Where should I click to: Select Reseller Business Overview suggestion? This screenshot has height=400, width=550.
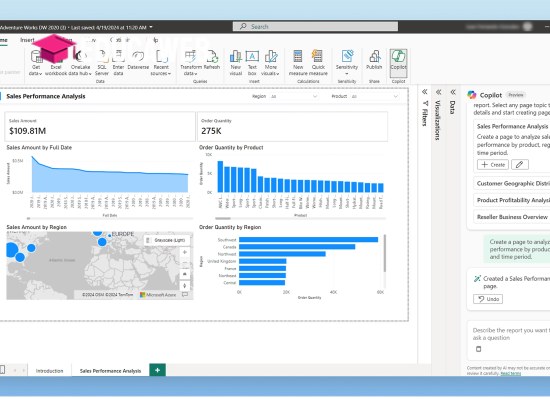pos(512,217)
